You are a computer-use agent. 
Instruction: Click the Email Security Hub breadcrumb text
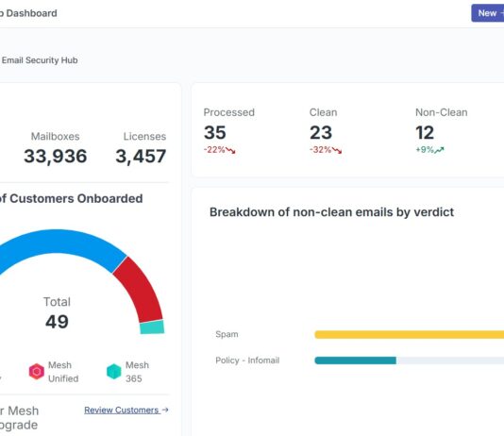[40, 60]
